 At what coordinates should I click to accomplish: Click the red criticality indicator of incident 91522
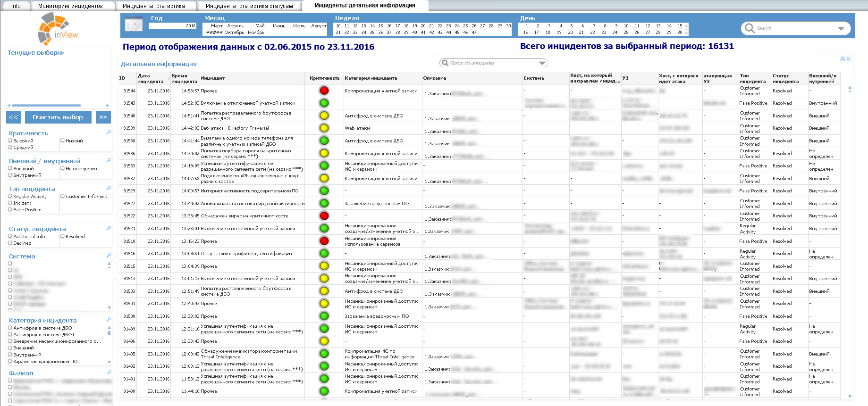coord(324,215)
